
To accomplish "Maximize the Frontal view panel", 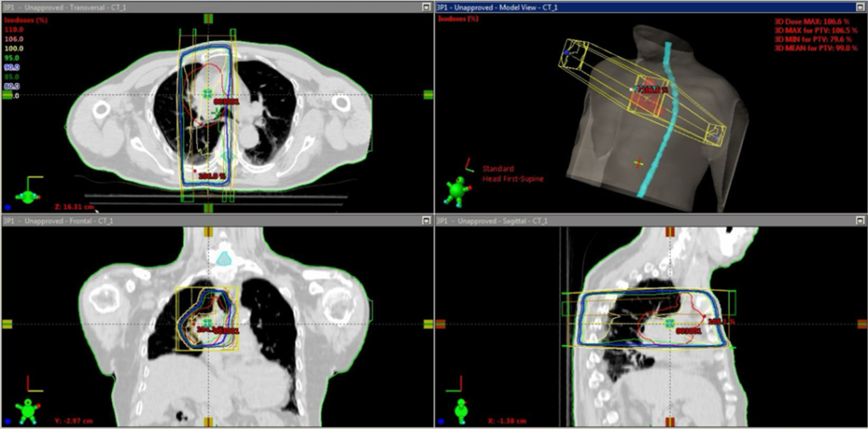I will pyautogui.click(x=426, y=220).
